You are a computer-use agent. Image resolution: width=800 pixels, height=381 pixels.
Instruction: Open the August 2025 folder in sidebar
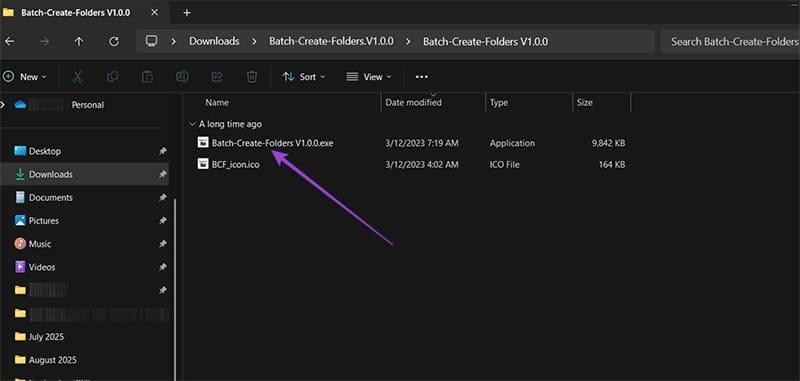[53, 360]
